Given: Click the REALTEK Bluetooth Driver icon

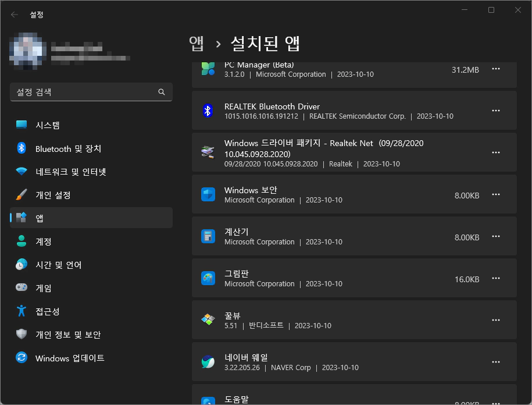Looking at the screenshot, I should 208,111.
